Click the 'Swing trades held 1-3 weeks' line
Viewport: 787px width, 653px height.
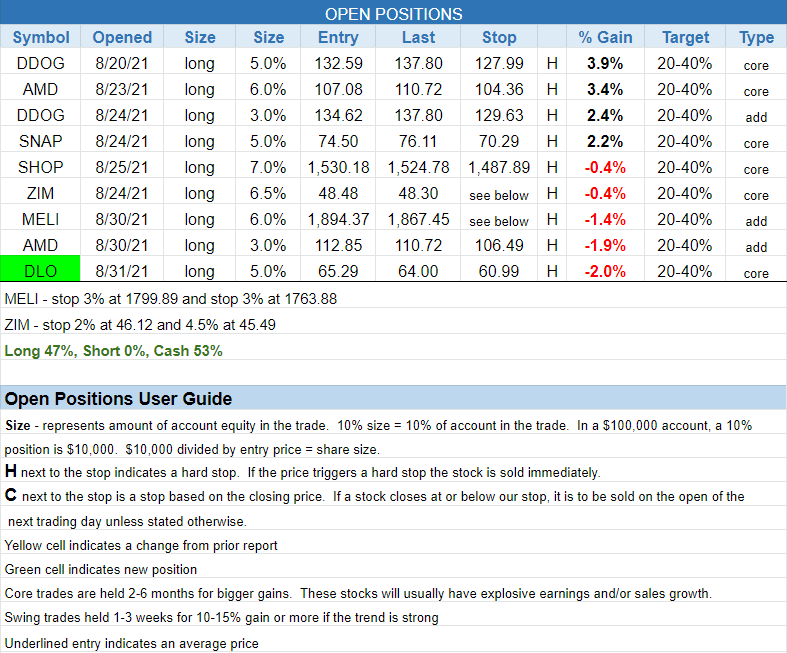click(x=221, y=618)
